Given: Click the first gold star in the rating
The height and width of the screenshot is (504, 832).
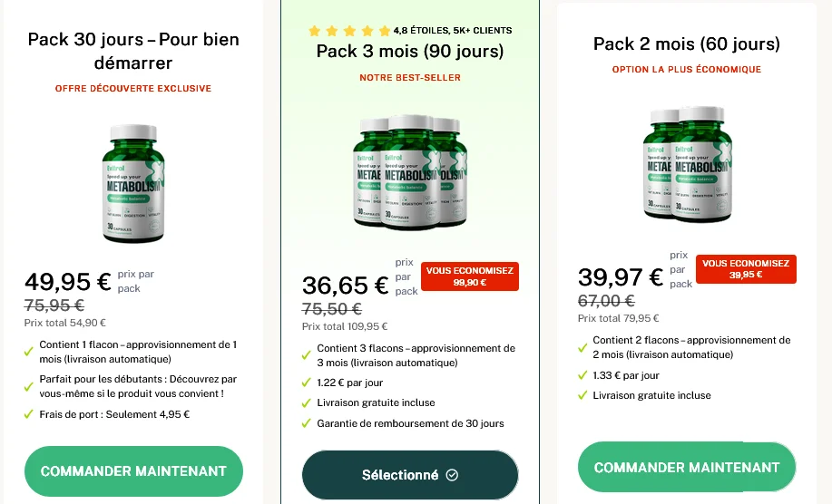Looking at the screenshot, I should coord(315,31).
